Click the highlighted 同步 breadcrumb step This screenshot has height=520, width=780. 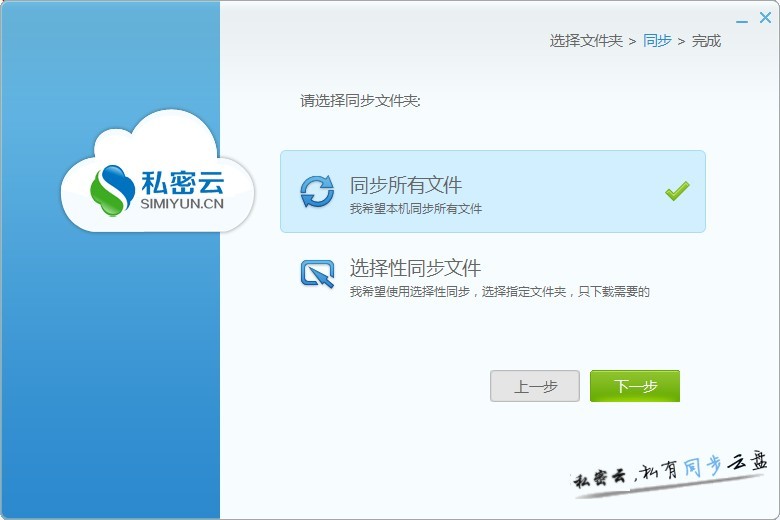tap(657, 41)
